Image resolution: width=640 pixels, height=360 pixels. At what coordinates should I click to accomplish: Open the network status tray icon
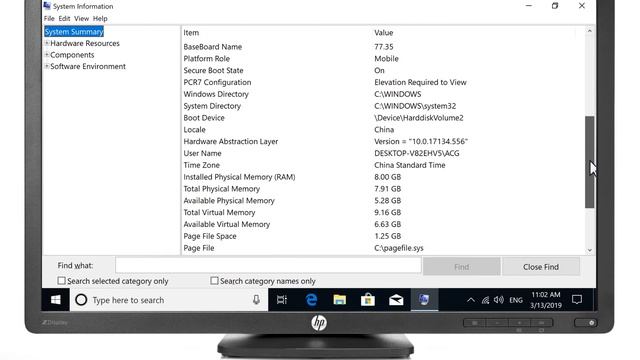tap(485, 300)
